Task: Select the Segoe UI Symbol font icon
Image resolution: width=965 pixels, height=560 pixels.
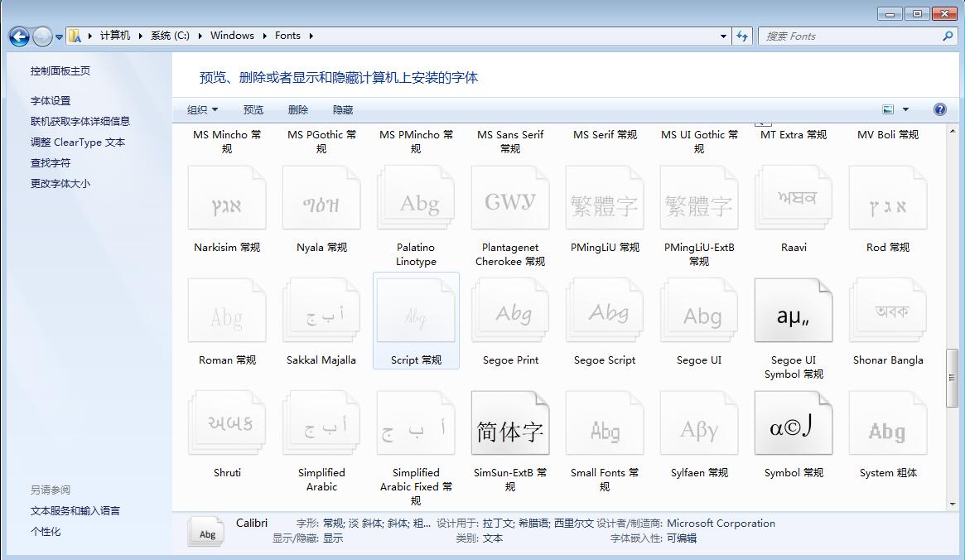Action: point(794,311)
